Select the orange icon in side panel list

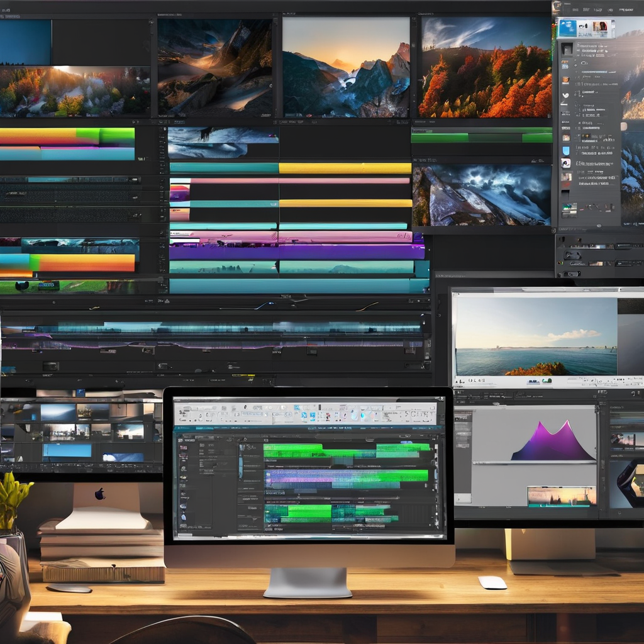[x=566, y=80]
